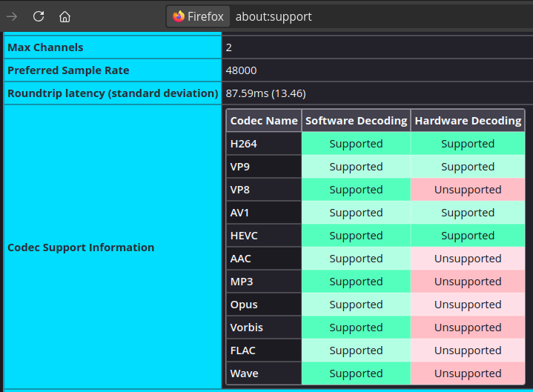Image resolution: width=533 pixels, height=392 pixels.
Task: Click Vorbis Software Decoding Supported cell
Action: point(356,328)
